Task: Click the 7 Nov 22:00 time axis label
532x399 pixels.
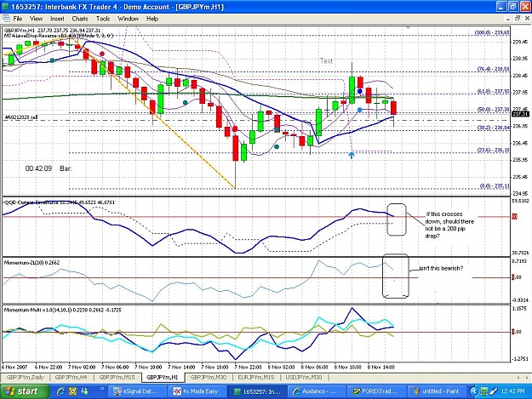Action: (248, 368)
